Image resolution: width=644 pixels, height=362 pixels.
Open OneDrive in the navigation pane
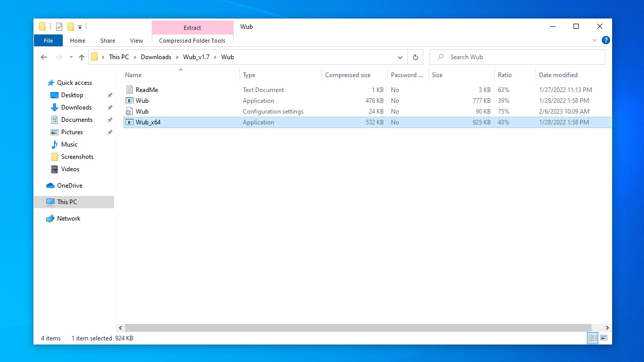click(x=69, y=186)
